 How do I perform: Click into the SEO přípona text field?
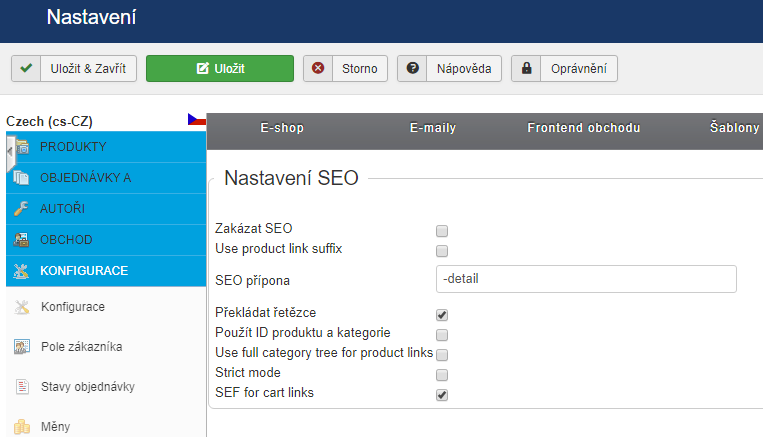click(586, 279)
